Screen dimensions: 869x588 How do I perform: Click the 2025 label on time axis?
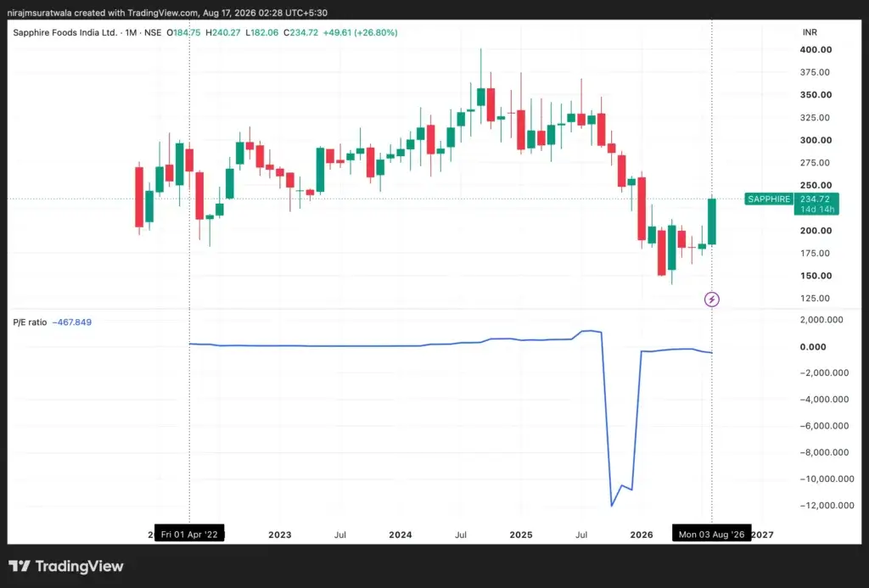[x=521, y=535]
